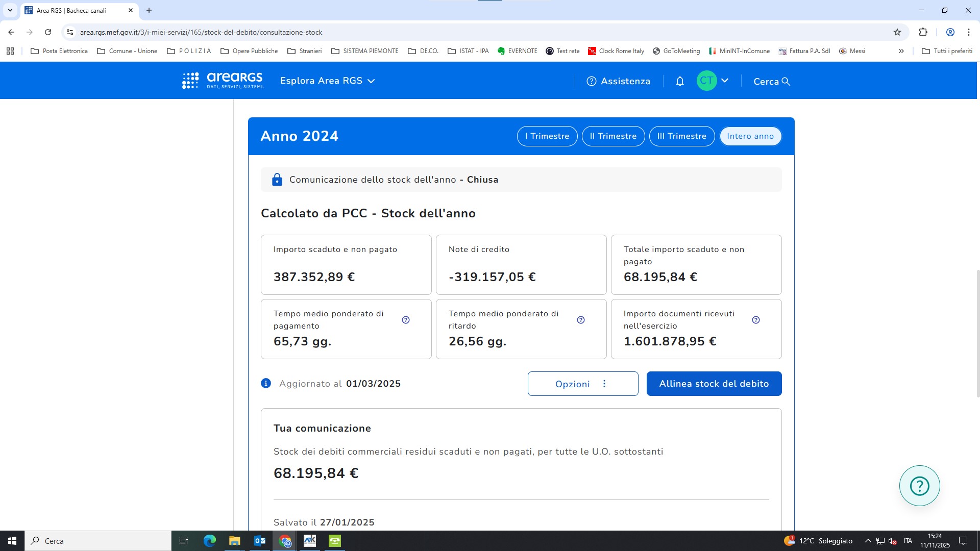This screenshot has width=980, height=551.
Task: Click help icon for Importo documenti ricevuti
Action: (756, 320)
